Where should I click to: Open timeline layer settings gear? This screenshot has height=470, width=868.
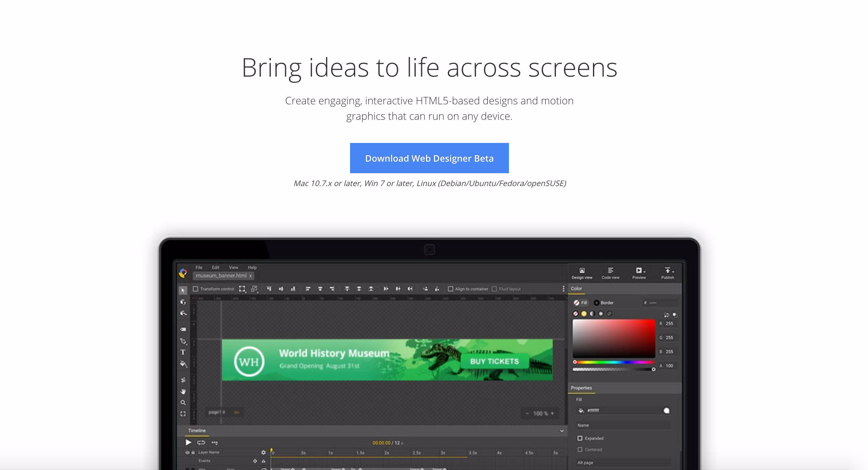pos(263,453)
